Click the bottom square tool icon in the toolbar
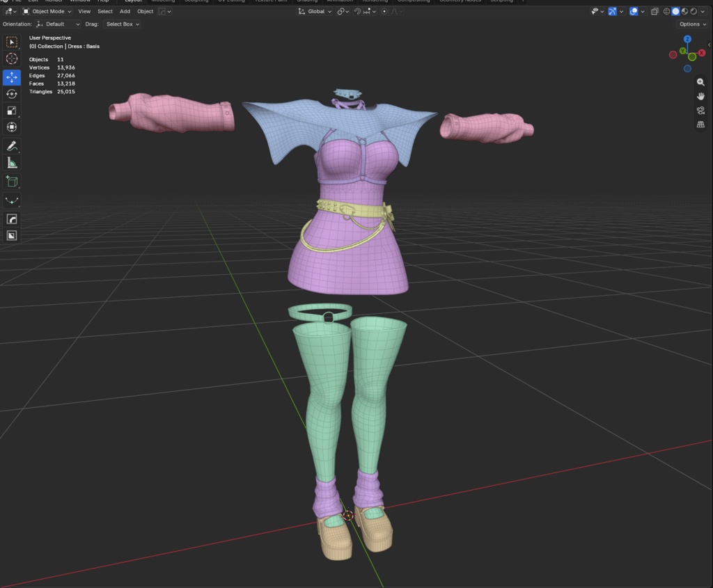 (x=12, y=235)
